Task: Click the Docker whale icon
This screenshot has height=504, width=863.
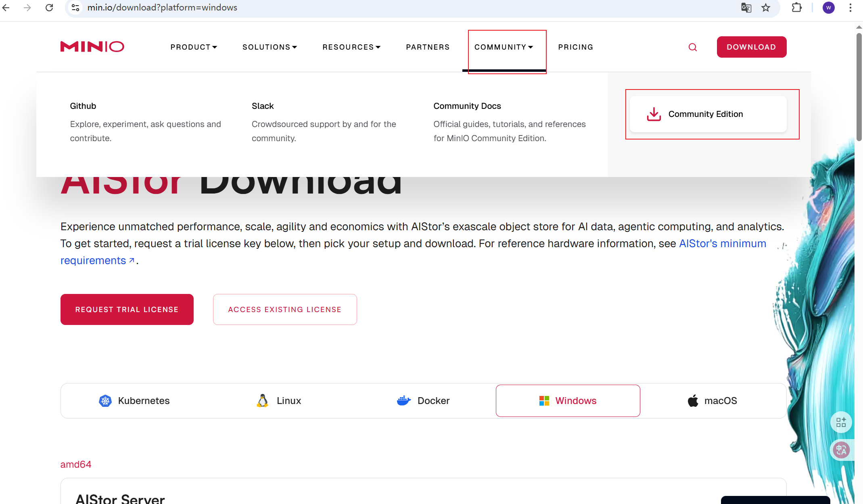Action: coord(404,401)
